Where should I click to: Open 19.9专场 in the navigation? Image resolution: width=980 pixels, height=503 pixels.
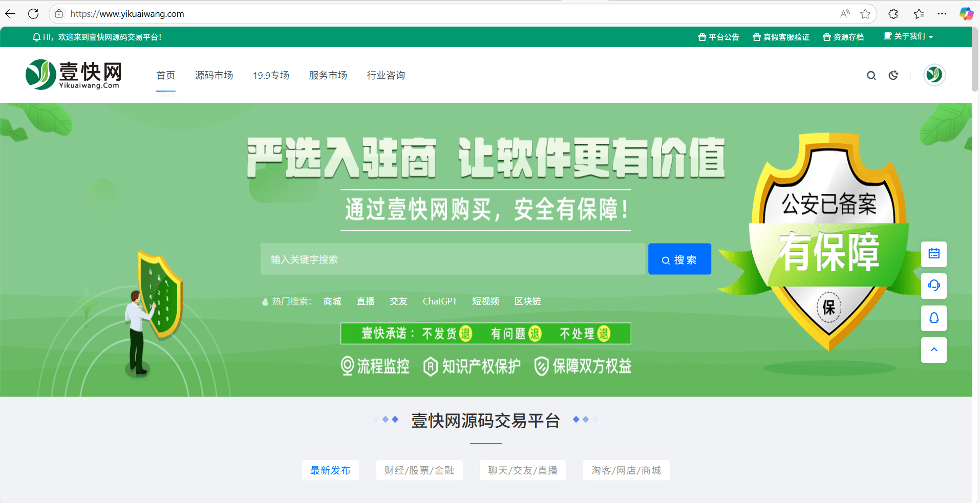point(271,75)
